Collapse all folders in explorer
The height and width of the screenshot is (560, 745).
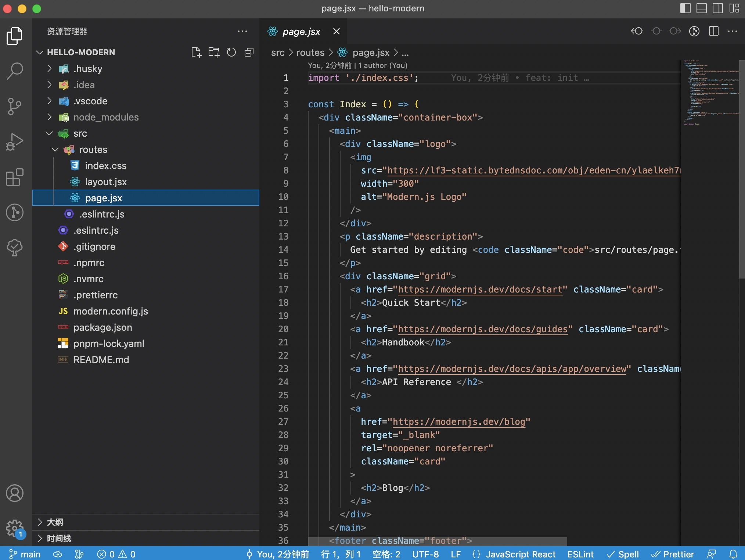tap(249, 52)
